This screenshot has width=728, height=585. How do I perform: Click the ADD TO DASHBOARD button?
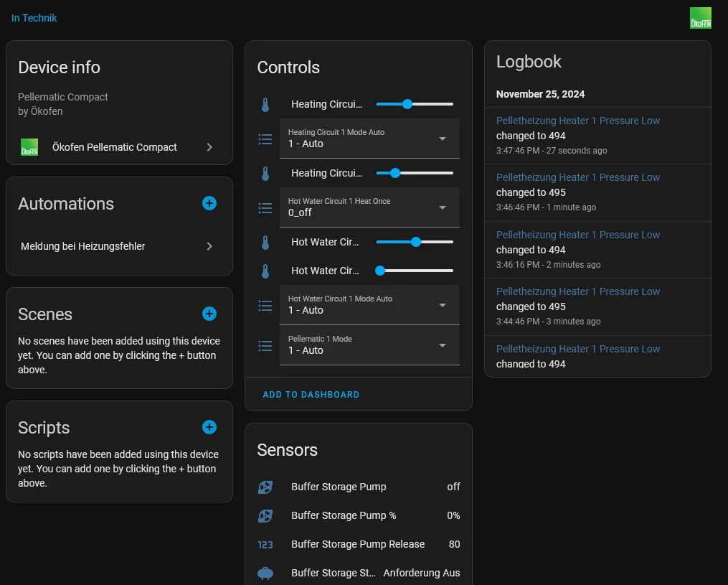pos(311,395)
